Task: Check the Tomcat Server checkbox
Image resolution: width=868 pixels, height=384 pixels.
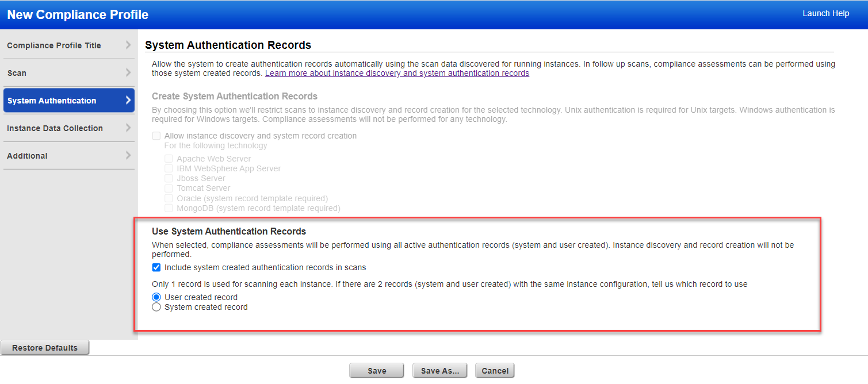Action: coord(168,188)
